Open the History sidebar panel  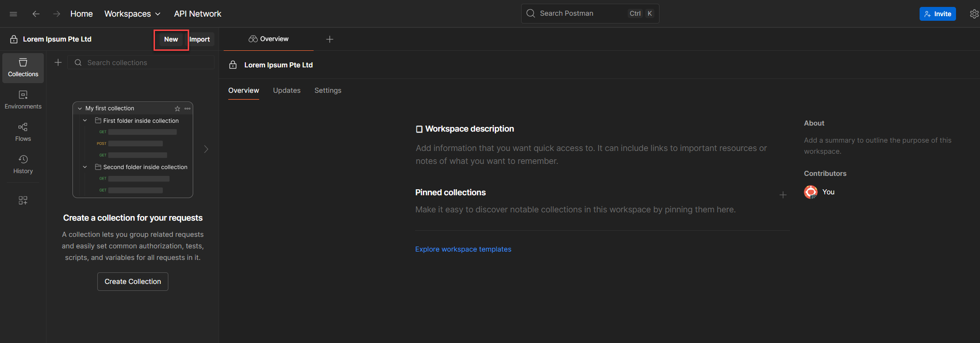[x=23, y=165]
